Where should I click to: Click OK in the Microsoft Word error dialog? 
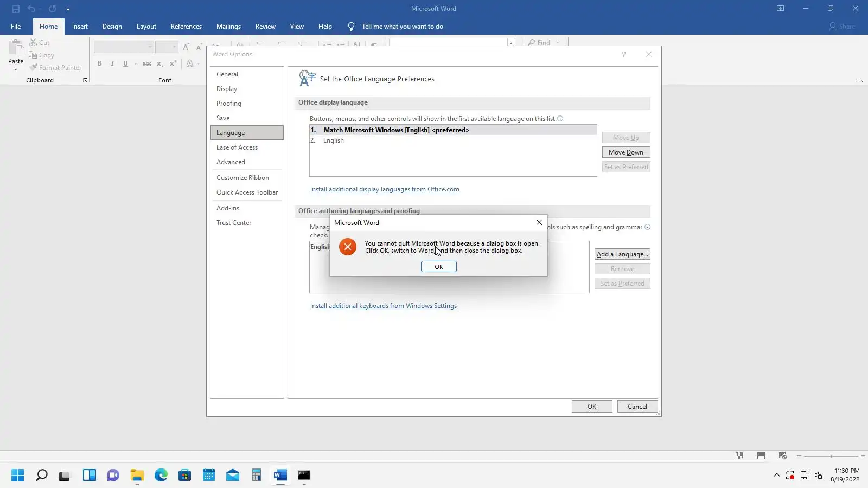(x=438, y=267)
